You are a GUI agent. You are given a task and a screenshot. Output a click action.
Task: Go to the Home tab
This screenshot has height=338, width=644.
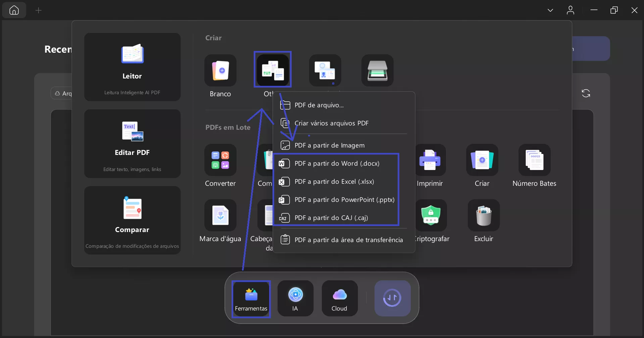click(14, 10)
